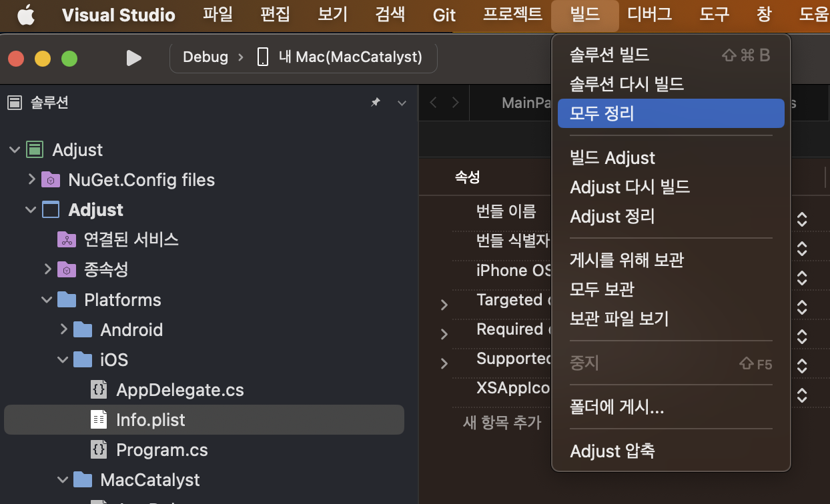Viewport: 830px width, 504px height.
Task: Open the Debug configuration selector
Action: click(x=205, y=57)
